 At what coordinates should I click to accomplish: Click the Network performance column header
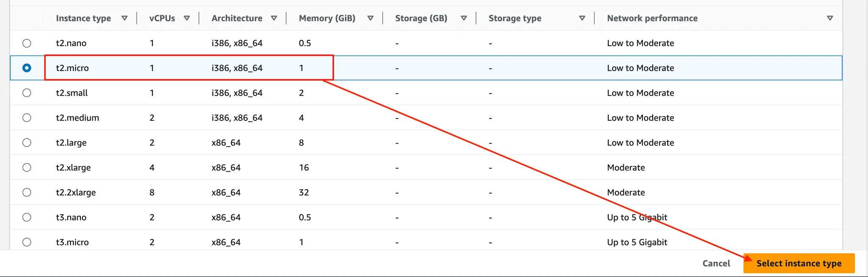[x=652, y=18]
